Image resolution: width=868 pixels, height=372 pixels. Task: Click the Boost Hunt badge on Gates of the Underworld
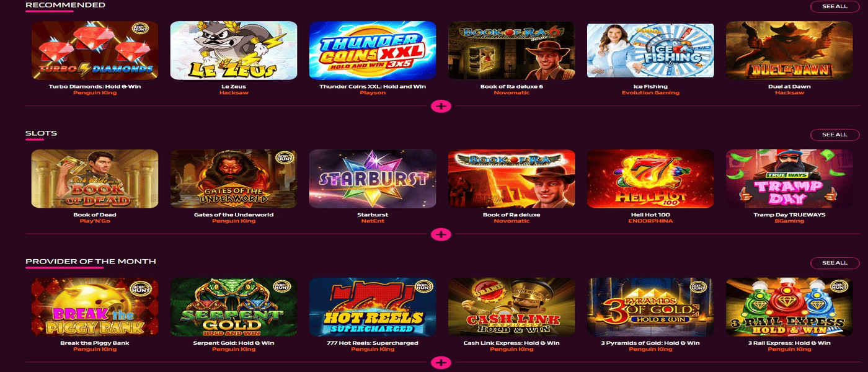[x=283, y=158]
